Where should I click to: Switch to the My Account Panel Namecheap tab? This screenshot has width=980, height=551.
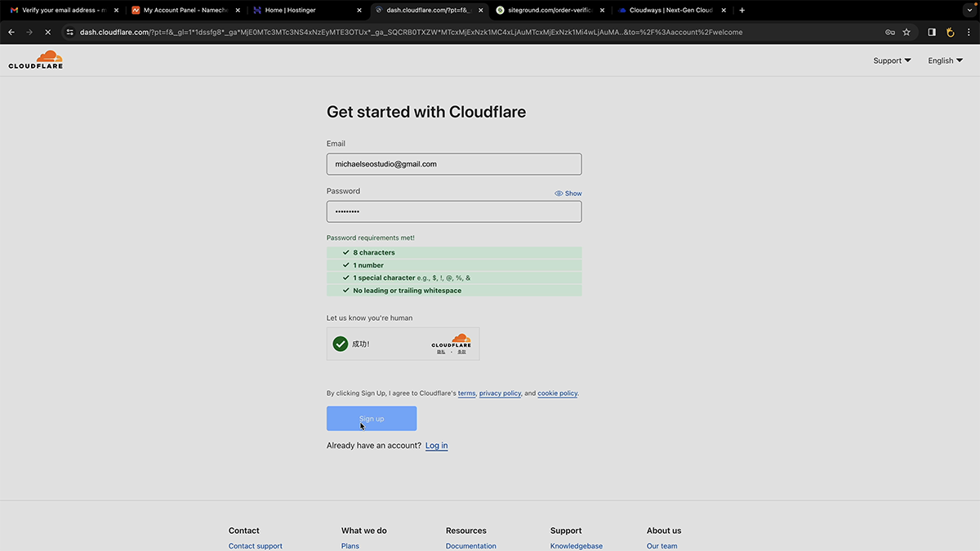tap(186, 11)
